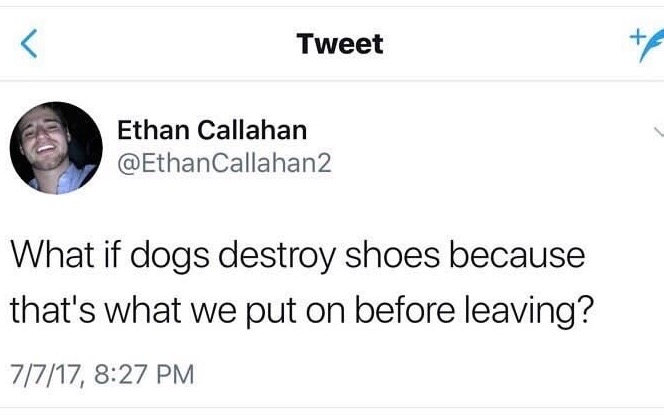Screen dimensions: 664x417
Task: Open Ethan Callahan's profile picture
Action: (56, 148)
